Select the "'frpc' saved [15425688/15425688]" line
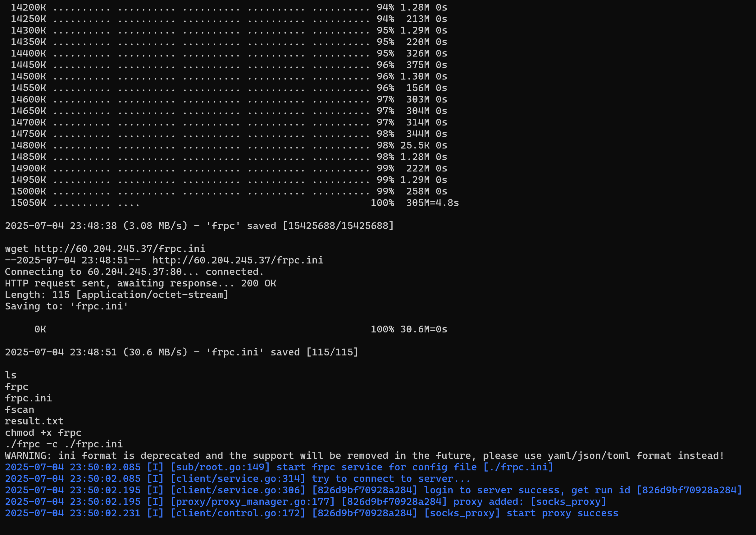This screenshot has width=756, height=535. 199,226
